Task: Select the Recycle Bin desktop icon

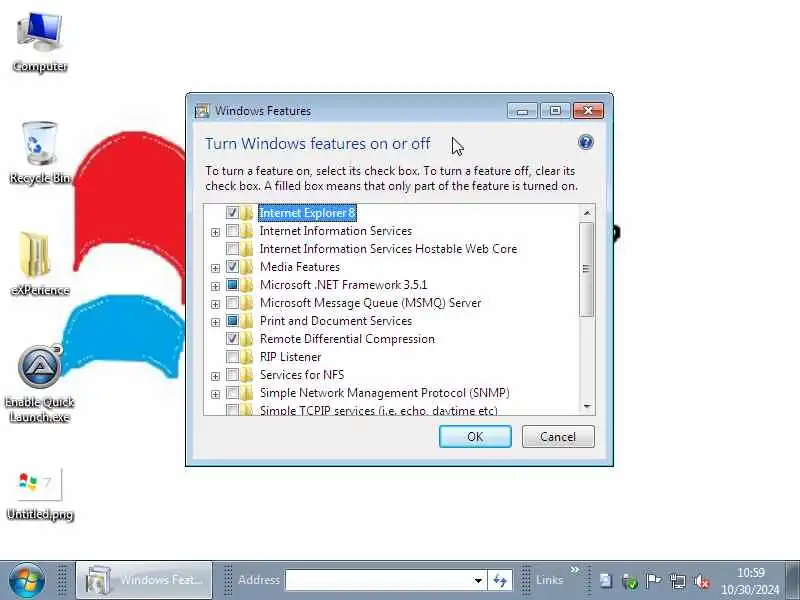Action: [40, 153]
